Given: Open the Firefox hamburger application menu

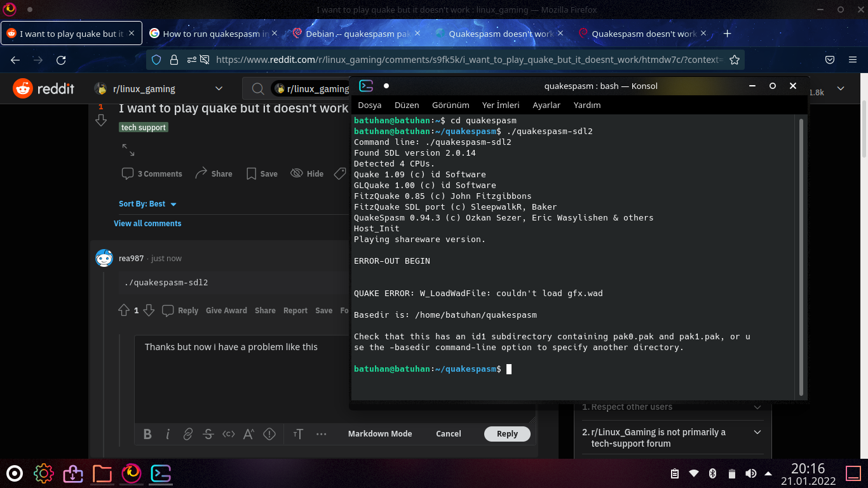Looking at the screenshot, I should [853, 60].
